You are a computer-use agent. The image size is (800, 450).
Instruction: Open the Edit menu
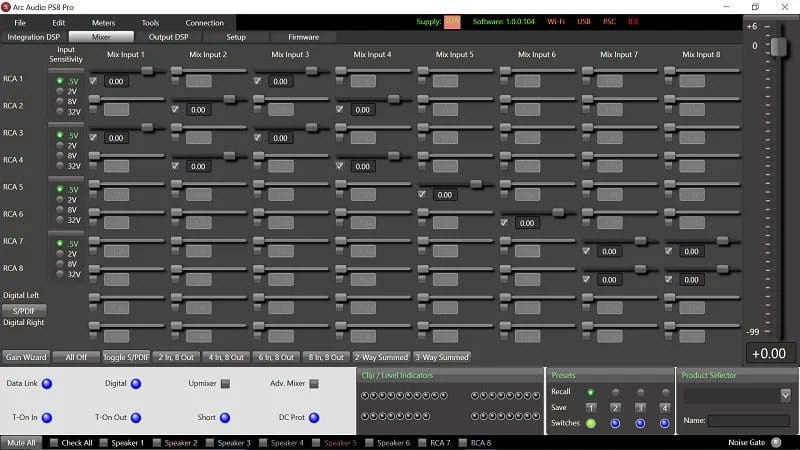(59, 23)
